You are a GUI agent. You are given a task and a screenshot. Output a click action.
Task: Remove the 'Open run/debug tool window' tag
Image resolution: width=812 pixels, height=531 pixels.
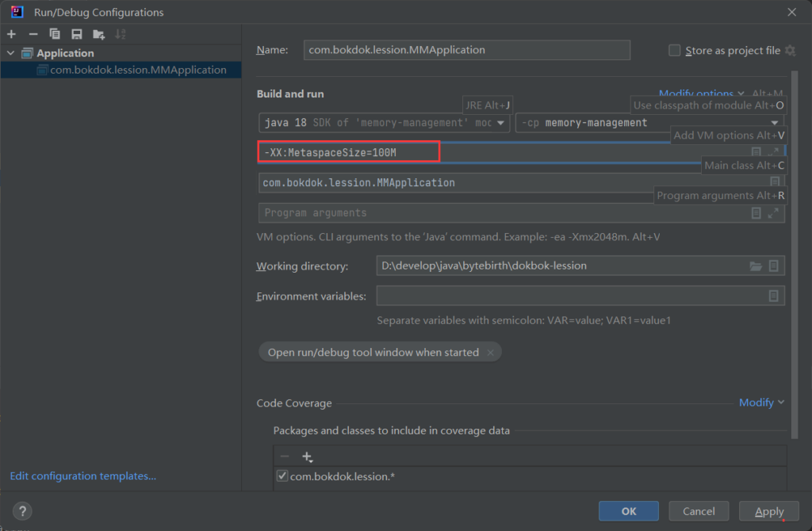point(490,353)
